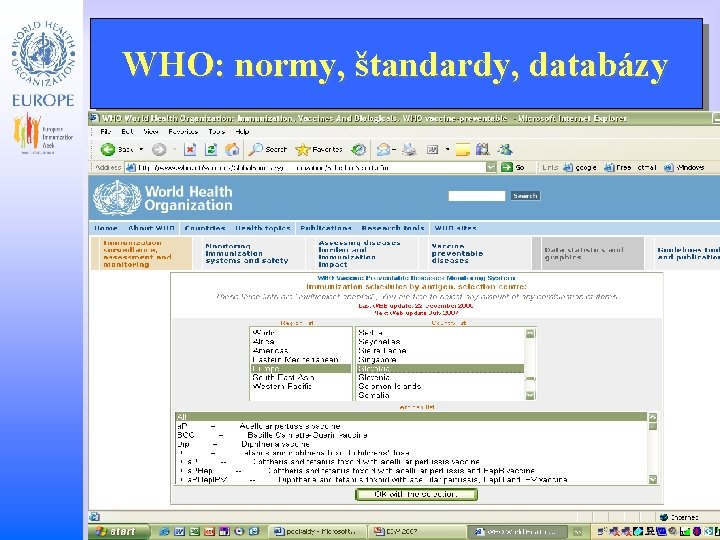Open the Favorites star toolbar button

tap(319, 149)
